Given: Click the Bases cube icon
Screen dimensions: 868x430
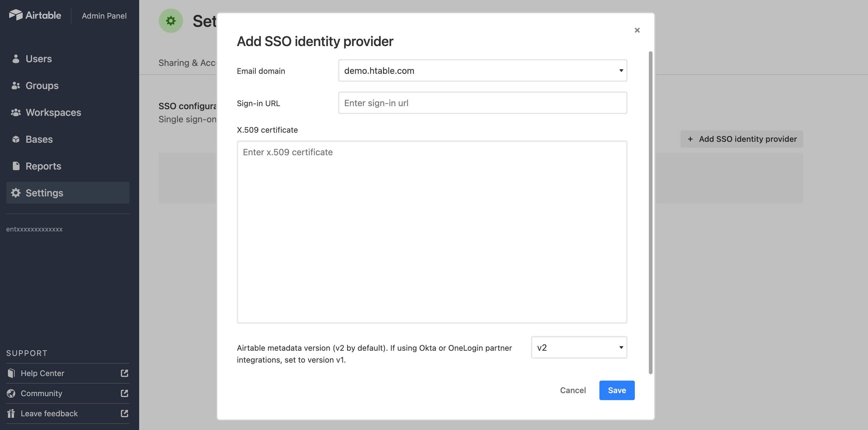Looking at the screenshot, I should click(16, 139).
